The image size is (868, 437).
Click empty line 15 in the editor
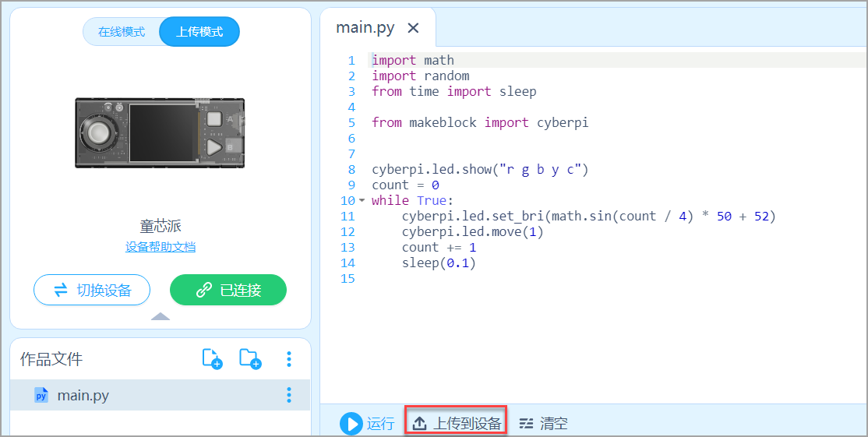pyautogui.click(x=617, y=278)
